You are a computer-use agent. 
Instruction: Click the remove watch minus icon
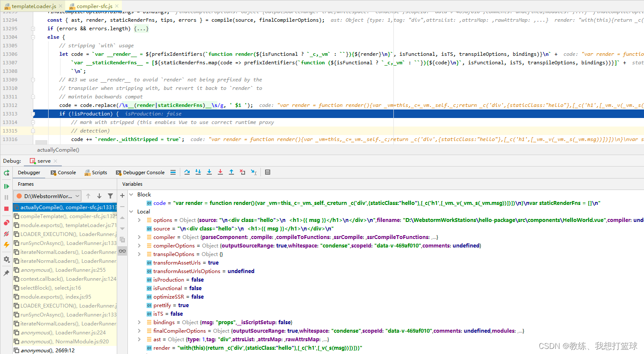122,207
